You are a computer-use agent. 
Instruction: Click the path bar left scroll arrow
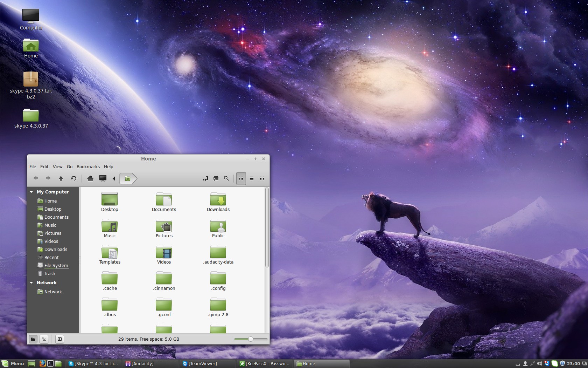point(114,178)
